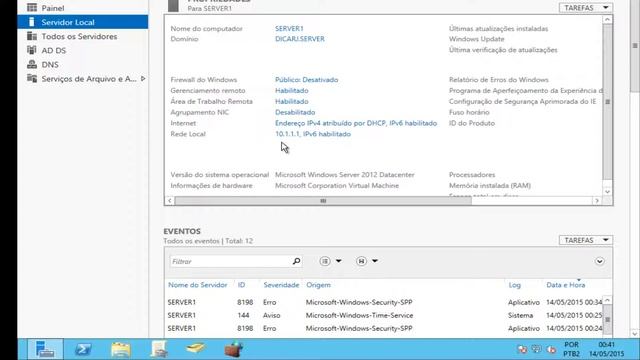Click Habilitado next to Gerenciamento remoto
Image resolution: width=640 pixels, height=360 pixels.
(x=291, y=91)
